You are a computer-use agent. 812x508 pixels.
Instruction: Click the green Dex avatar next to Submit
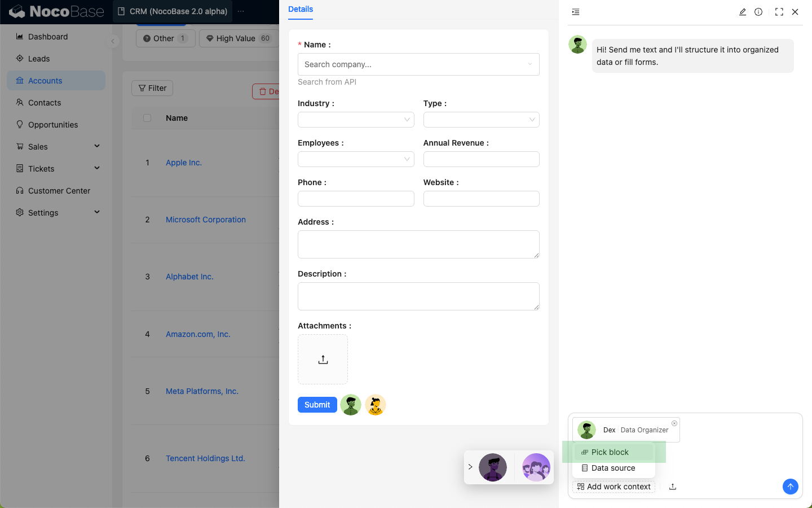pyautogui.click(x=351, y=405)
